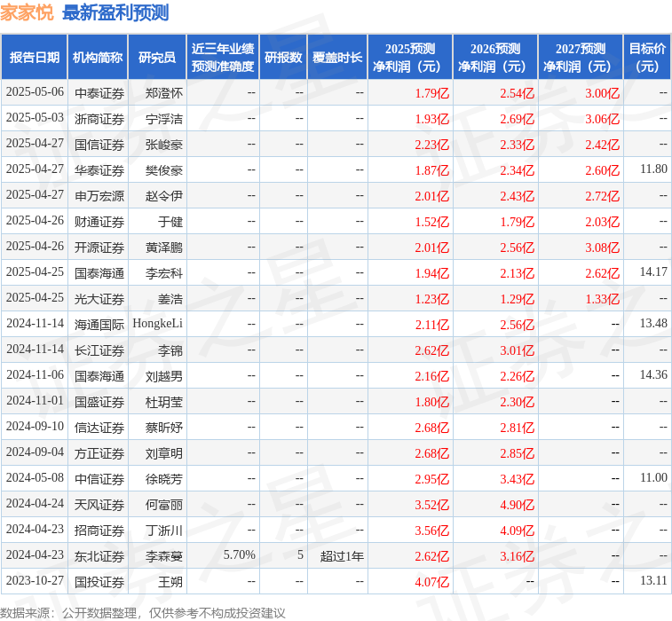The width and height of the screenshot is (672, 621).
Task: Click the report date 2025-05-06
Action: point(35,91)
